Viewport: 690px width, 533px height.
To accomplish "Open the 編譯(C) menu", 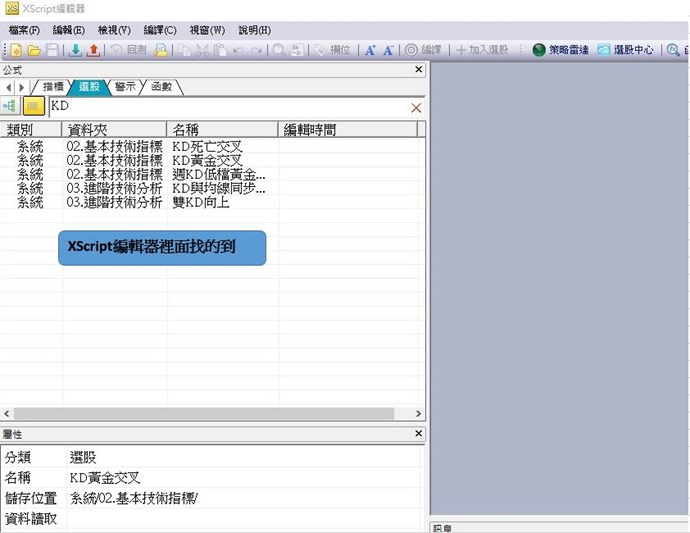I will click(x=160, y=30).
